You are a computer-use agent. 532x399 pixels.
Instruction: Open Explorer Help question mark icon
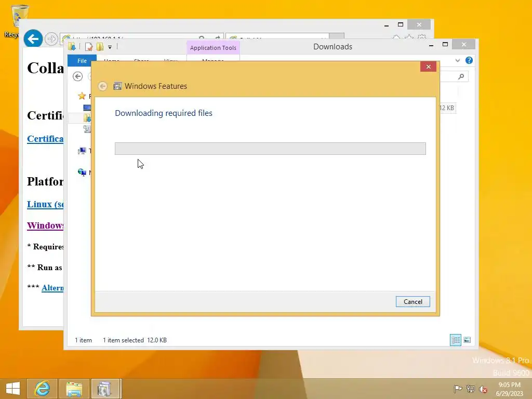[x=469, y=60]
